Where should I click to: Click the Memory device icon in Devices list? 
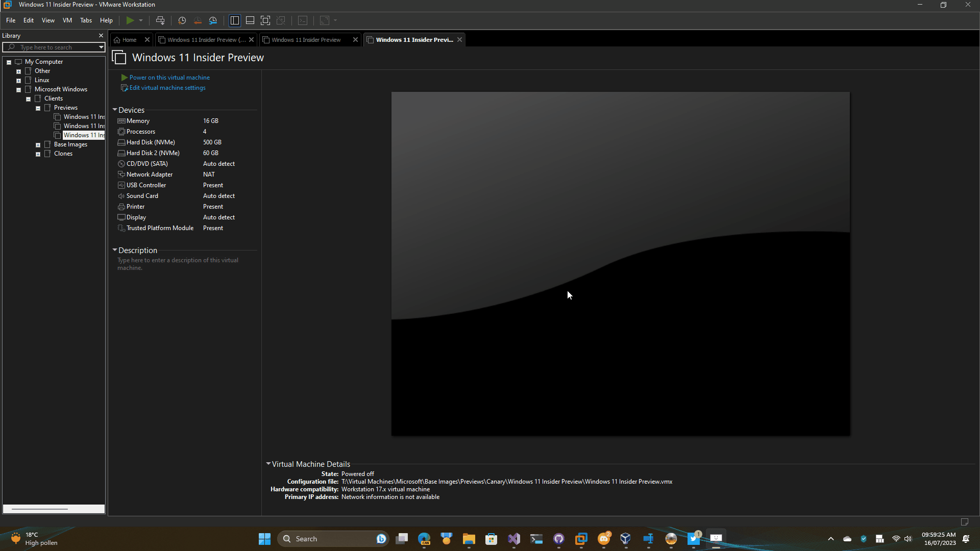[x=121, y=121]
